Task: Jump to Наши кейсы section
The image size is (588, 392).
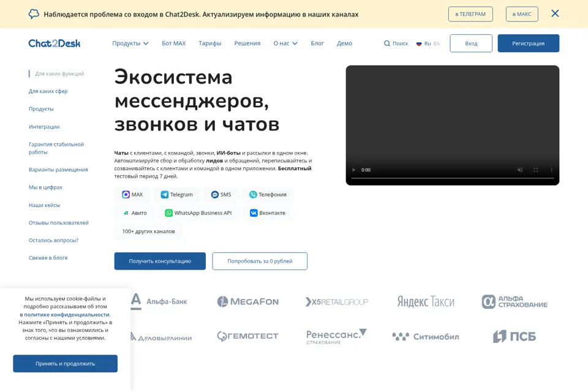Action: pyautogui.click(x=44, y=205)
